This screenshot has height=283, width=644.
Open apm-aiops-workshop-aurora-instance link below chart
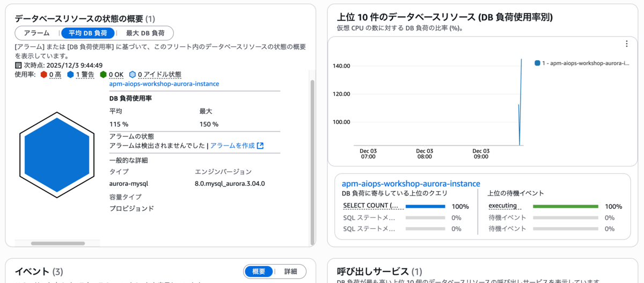(411, 184)
